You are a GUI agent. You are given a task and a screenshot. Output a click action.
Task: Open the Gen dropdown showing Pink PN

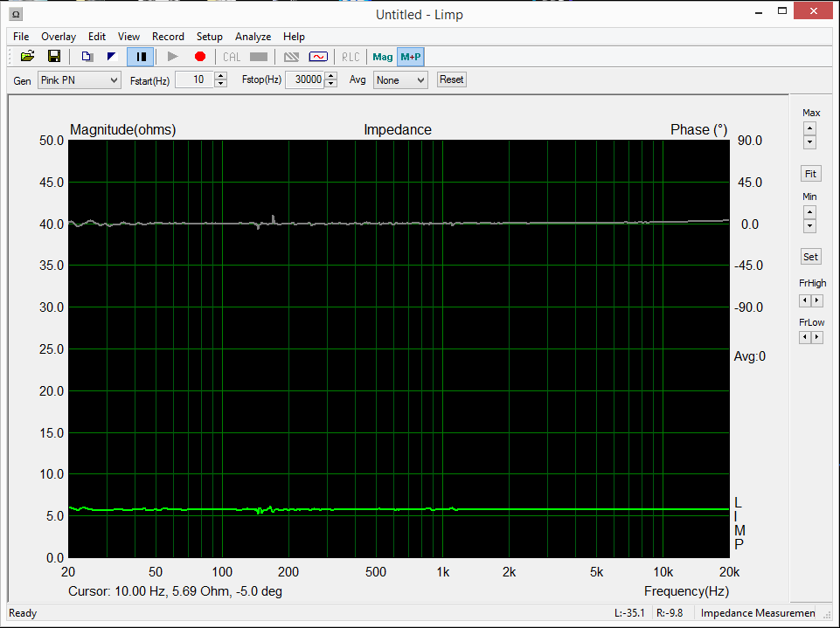pos(79,80)
